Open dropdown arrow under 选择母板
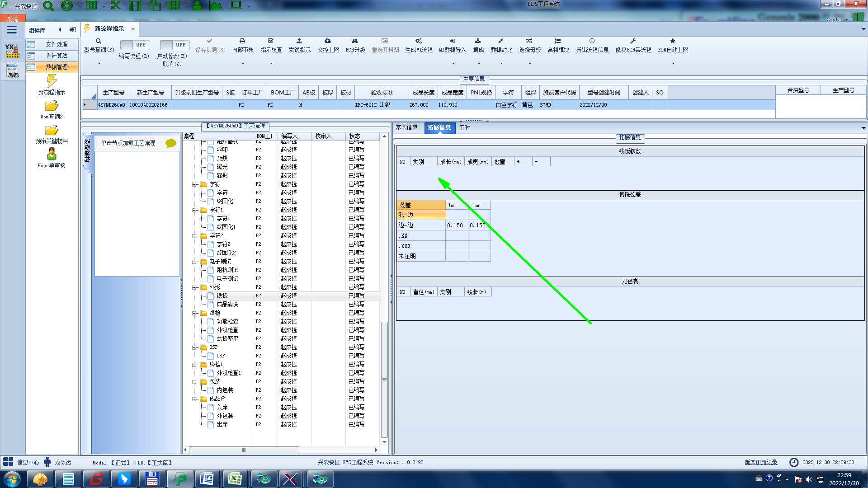The image size is (868, 488). coord(530,64)
